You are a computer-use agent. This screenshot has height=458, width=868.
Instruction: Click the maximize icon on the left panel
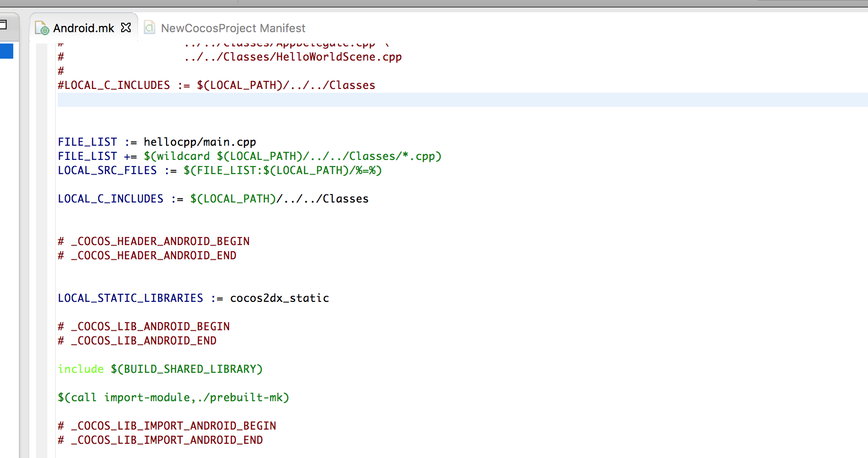(x=3, y=25)
